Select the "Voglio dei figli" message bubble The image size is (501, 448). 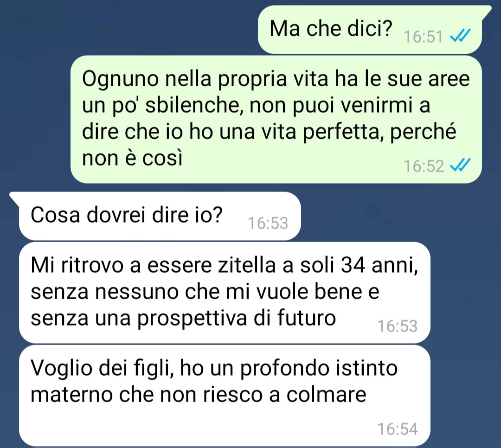tap(225, 396)
